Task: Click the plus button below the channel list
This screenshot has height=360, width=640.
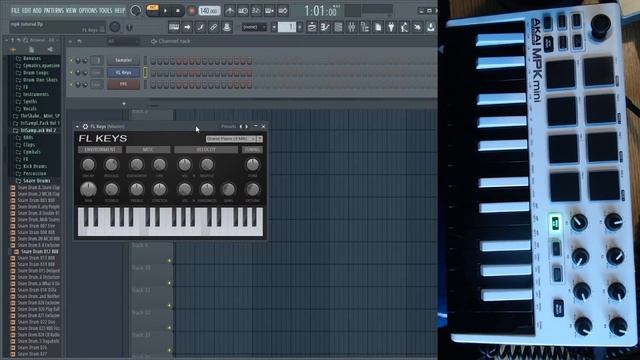Action: coord(124,104)
